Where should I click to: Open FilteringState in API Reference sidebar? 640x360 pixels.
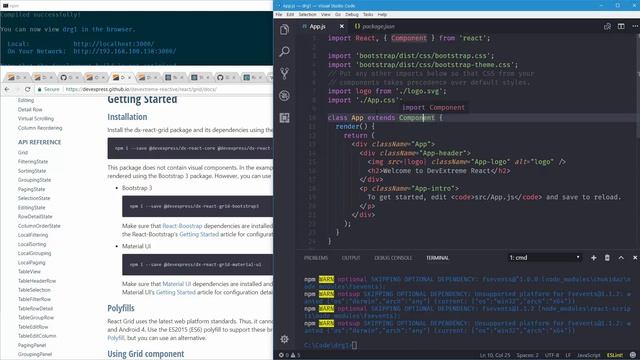(x=33, y=162)
